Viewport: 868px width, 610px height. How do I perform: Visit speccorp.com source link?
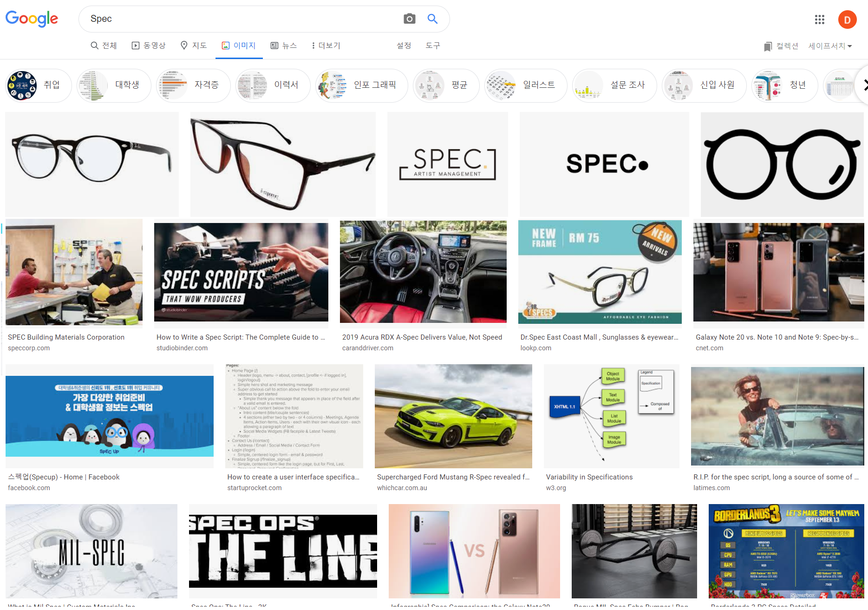29,348
